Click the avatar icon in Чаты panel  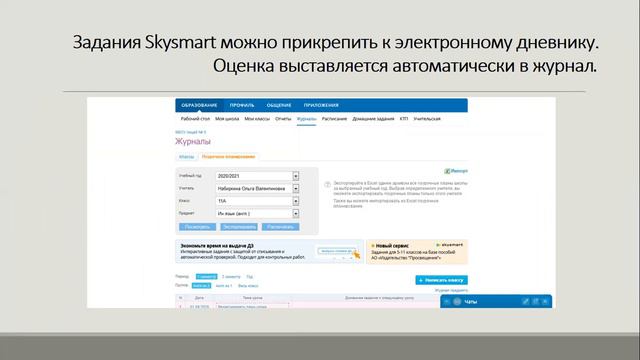[457, 302]
